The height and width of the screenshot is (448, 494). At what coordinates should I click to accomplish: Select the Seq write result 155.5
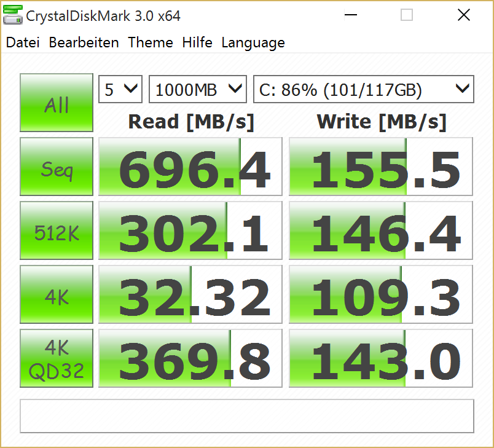381,167
